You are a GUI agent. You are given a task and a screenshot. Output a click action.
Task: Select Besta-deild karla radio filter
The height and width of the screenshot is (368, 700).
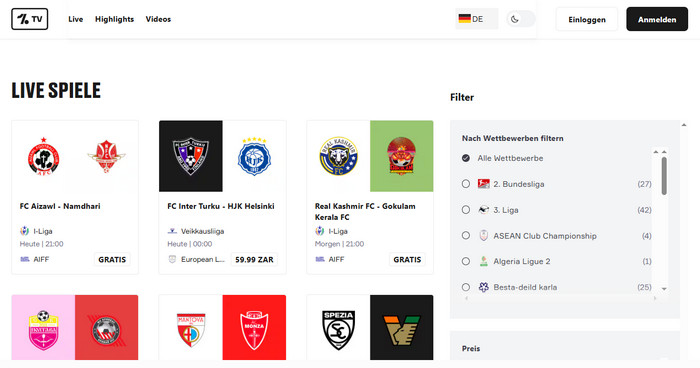[466, 287]
